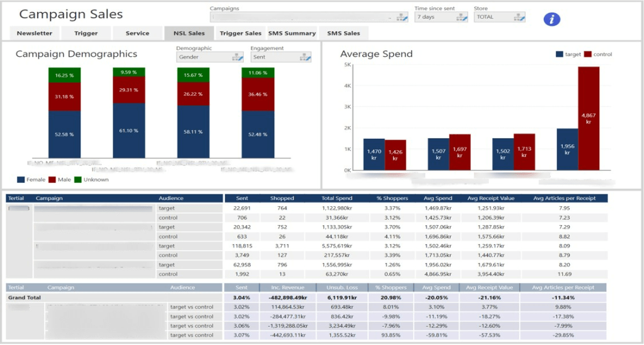Viewport: 644px width, 345px height.
Task: Switch to the Newsletter tab
Action: pos(35,33)
